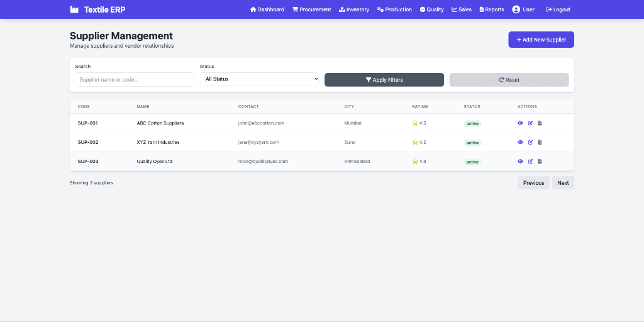Edit the XYZ Yarn Industries entry

(x=530, y=142)
